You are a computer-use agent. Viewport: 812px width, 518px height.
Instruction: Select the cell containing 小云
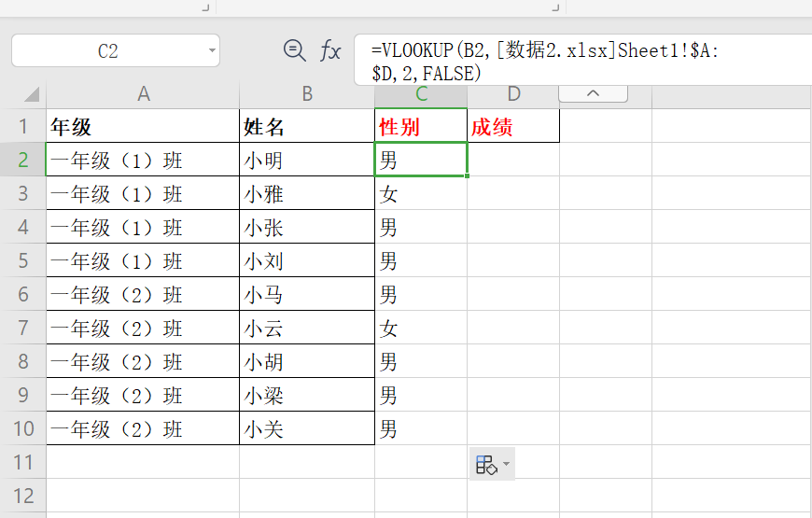tap(307, 328)
